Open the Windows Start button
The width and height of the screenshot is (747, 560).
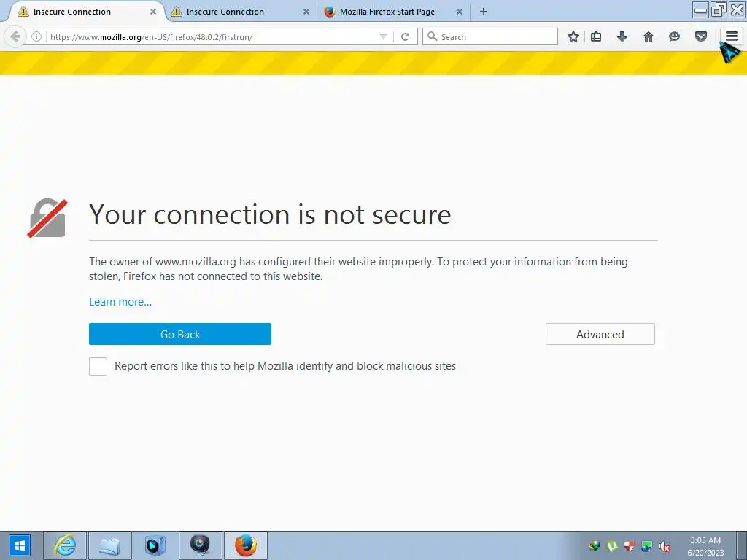pos(20,545)
